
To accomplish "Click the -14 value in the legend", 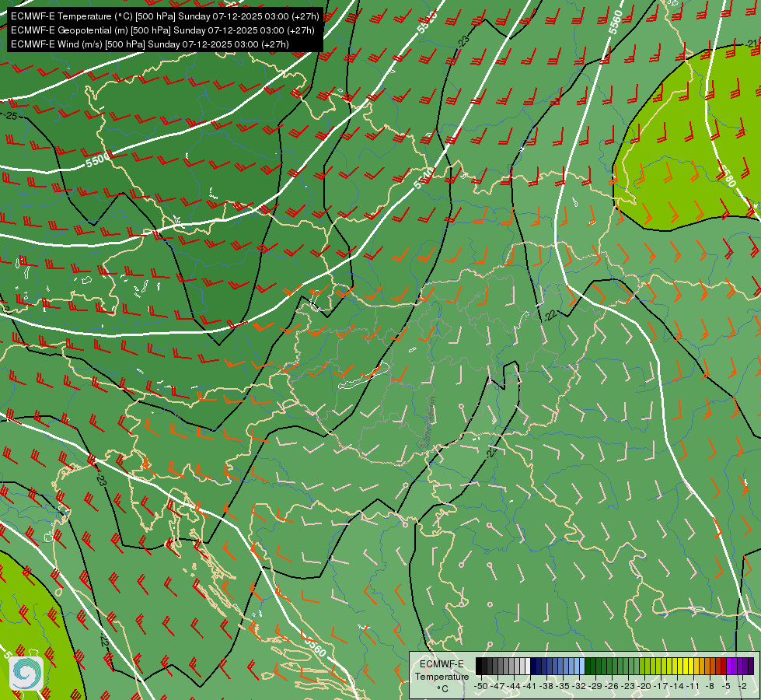I will click(677, 686).
